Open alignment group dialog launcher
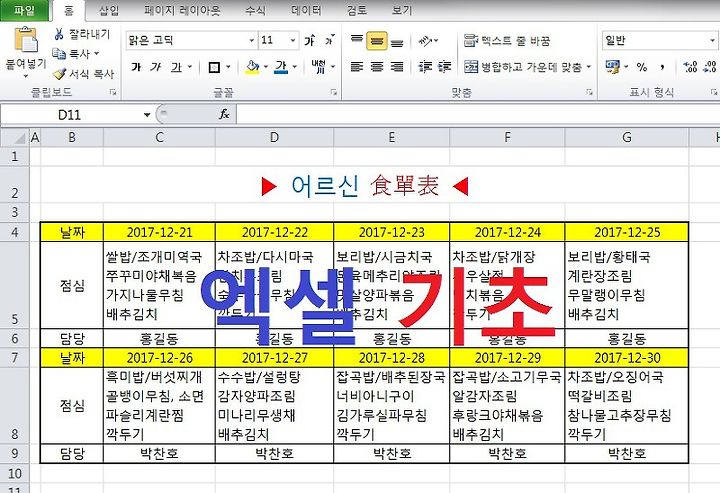The image size is (720, 493). tap(589, 92)
